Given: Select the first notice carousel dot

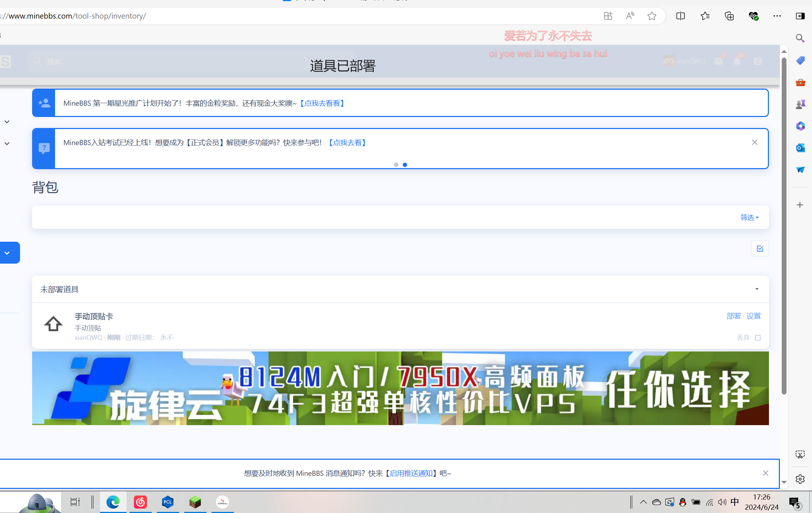Looking at the screenshot, I should [396, 165].
